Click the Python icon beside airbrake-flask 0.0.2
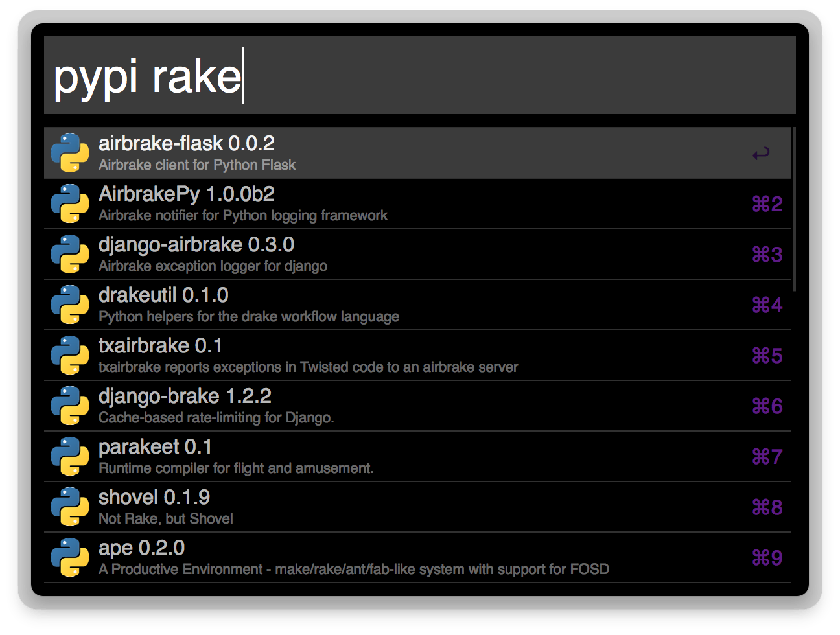 pyautogui.click(x=70, y=153)
